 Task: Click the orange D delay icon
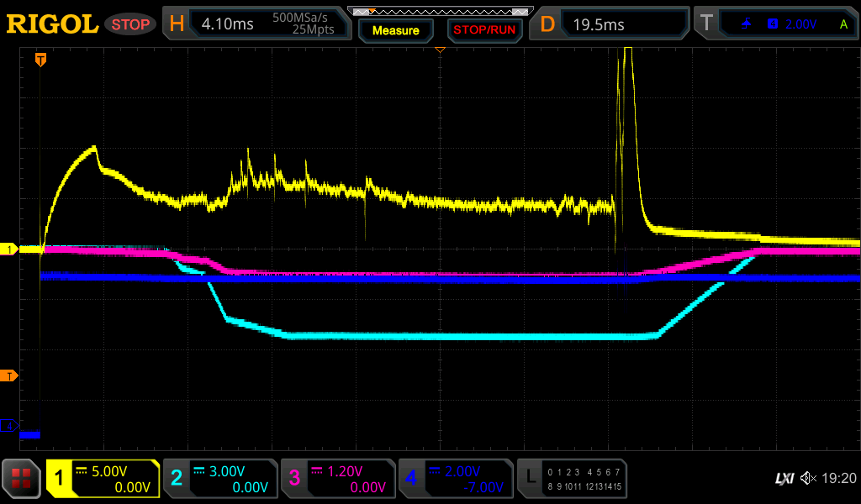click(x=547, y=24)
